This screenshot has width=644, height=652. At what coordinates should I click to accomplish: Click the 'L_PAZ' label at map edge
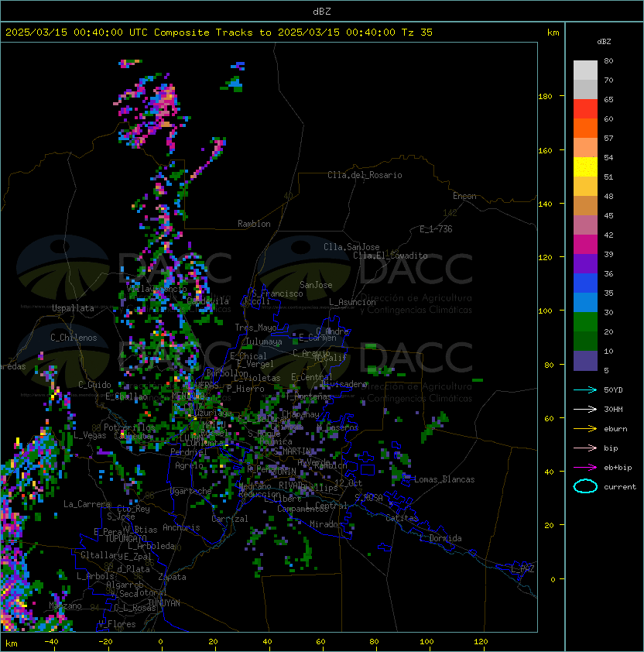click(x=522, y=569)
